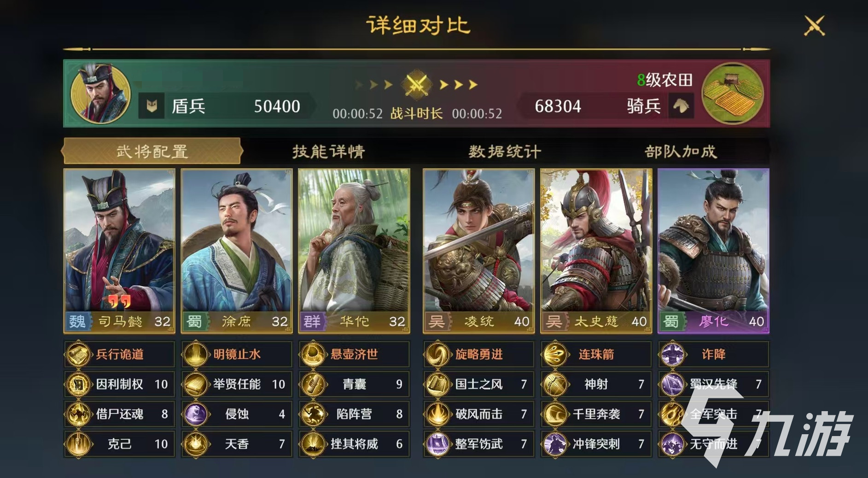Click the 骑兵 cavalry horse icon
The image size is (868, 478).
point(681,106)
